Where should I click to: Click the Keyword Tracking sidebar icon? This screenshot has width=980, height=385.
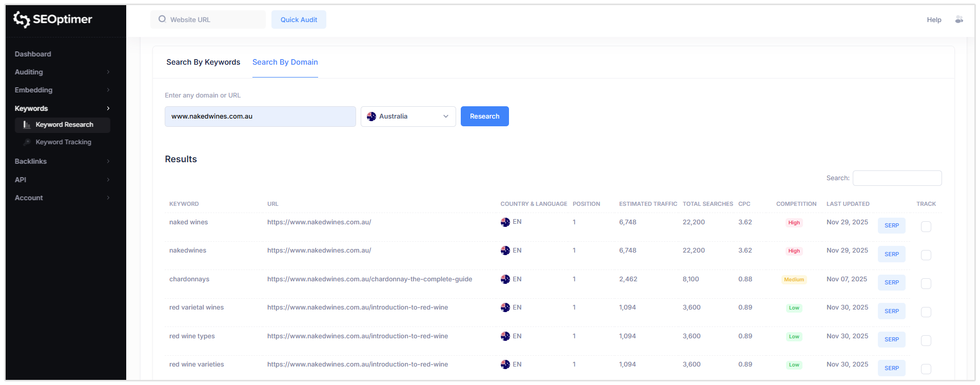[27, 142]
